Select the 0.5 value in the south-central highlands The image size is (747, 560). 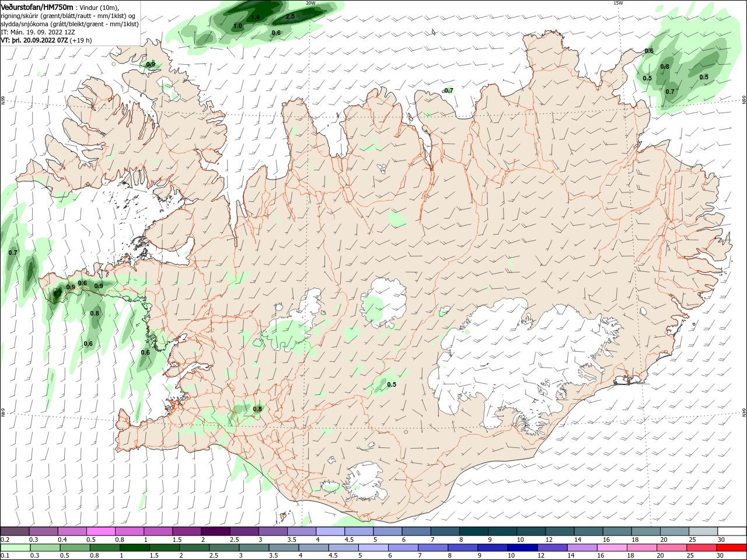pos(392,384)
